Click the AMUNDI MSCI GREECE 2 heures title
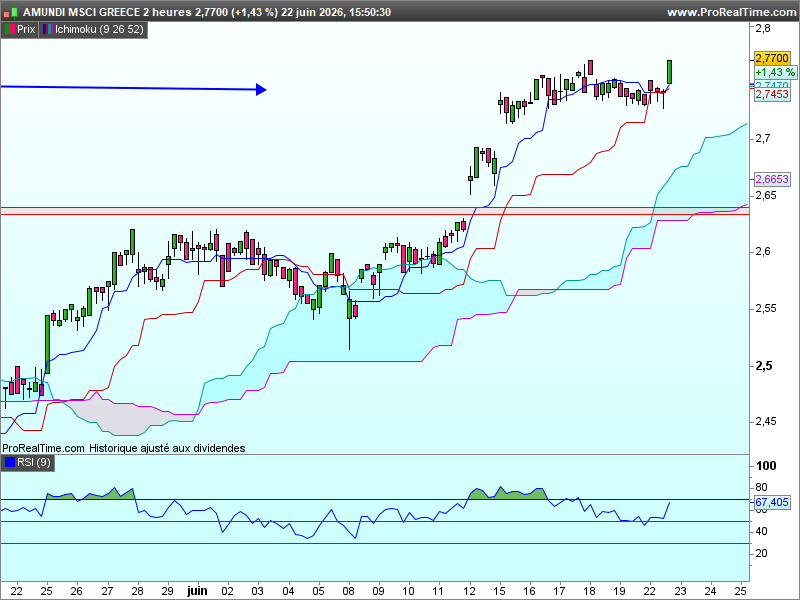This screenshot has height=600, width=800. [x=108, y=12]
